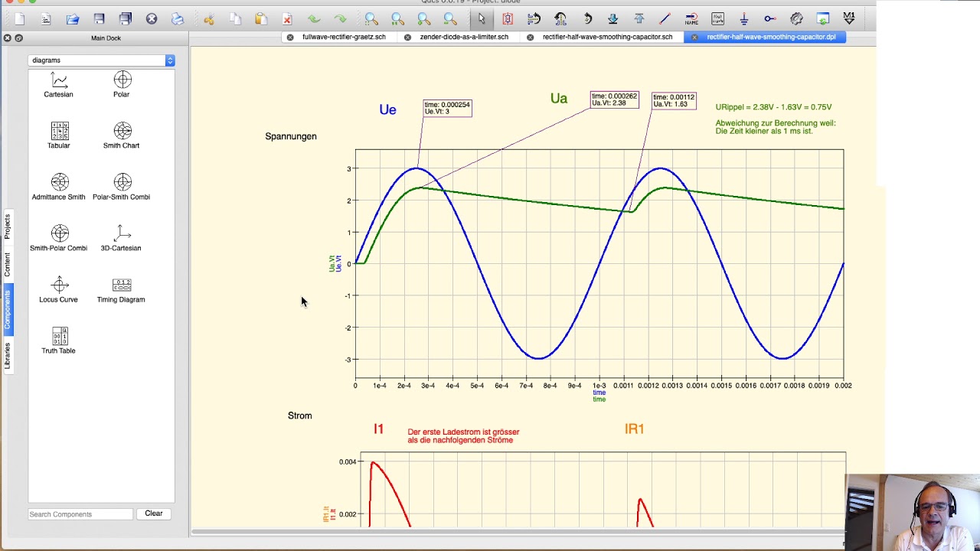Select the wire label NAME tool
Screen dimensions: 980x551
(x=691, y=19)
